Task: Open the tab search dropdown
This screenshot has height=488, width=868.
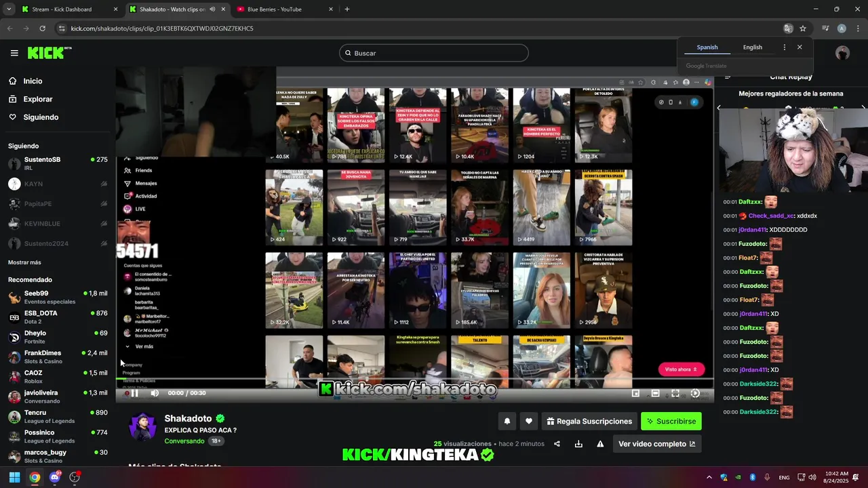Action: tap(9, 9)
